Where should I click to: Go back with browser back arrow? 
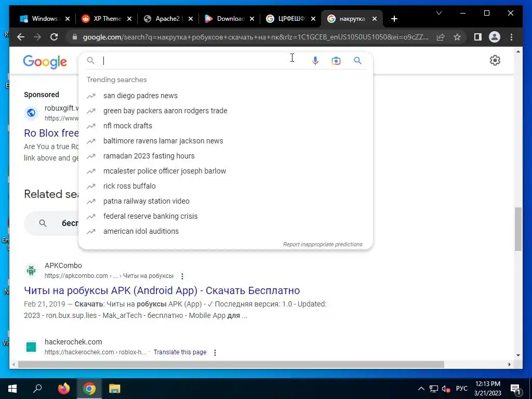point(21,37)
